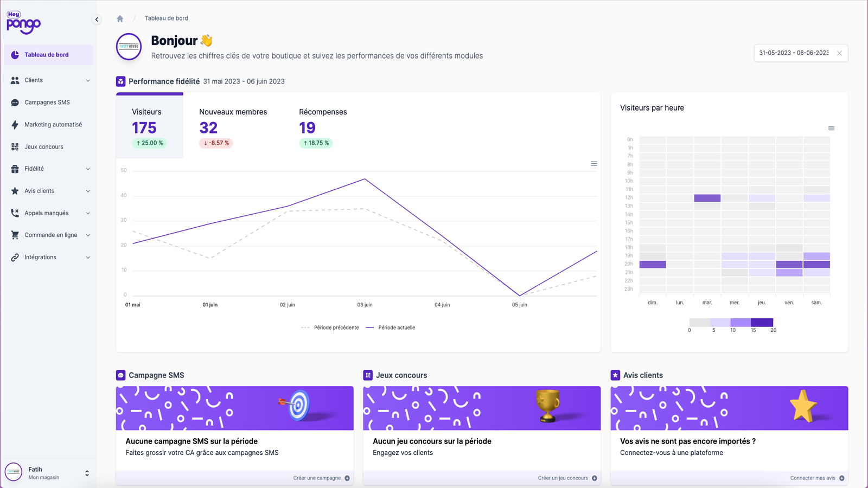Viewport: 868px width, 488px height.
Task: Click the Tasty House store avatar in header
Action: [129, 47]
